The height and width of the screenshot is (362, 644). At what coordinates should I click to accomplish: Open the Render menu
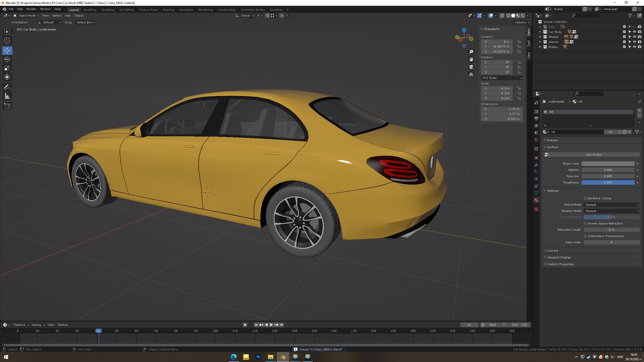[x=31, y=9]
